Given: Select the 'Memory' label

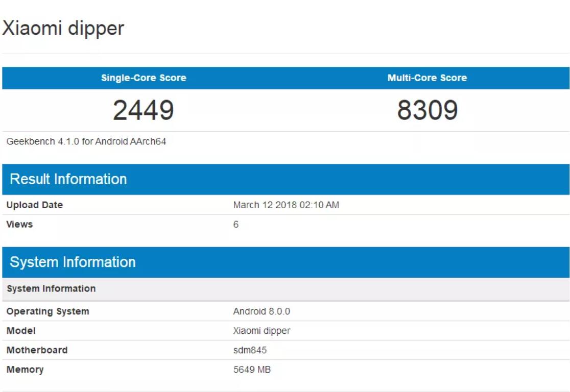Looking at the screenshot, I should [x=25, y=370].
